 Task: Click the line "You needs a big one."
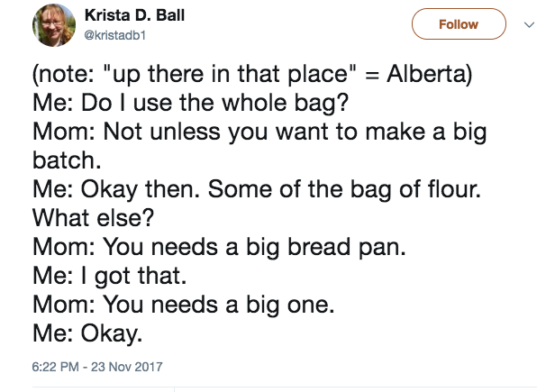tap(218, 305)
